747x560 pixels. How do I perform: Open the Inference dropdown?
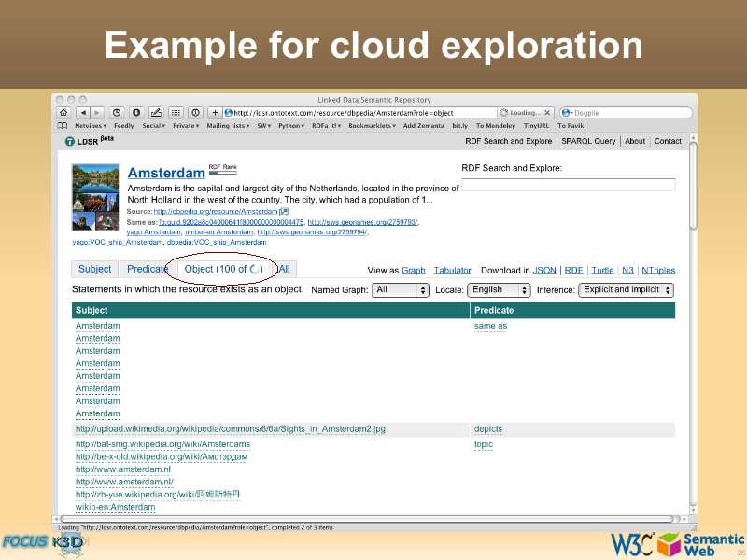(626, 290)
